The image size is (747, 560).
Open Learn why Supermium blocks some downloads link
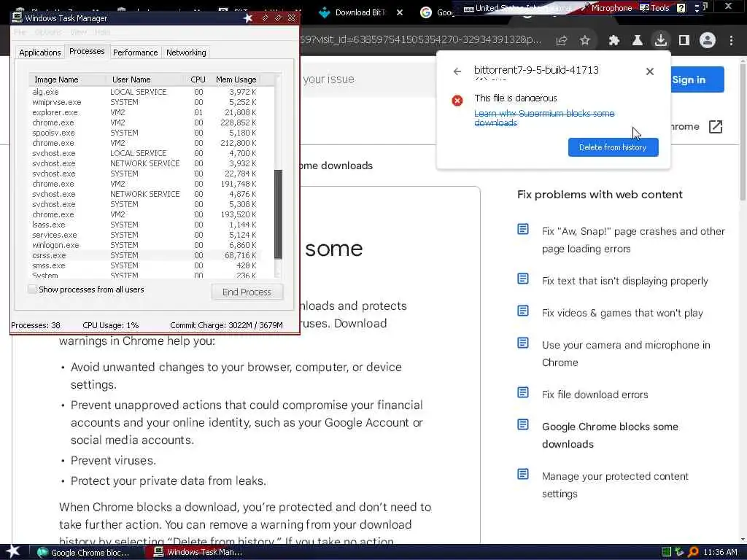coord(544,118)
